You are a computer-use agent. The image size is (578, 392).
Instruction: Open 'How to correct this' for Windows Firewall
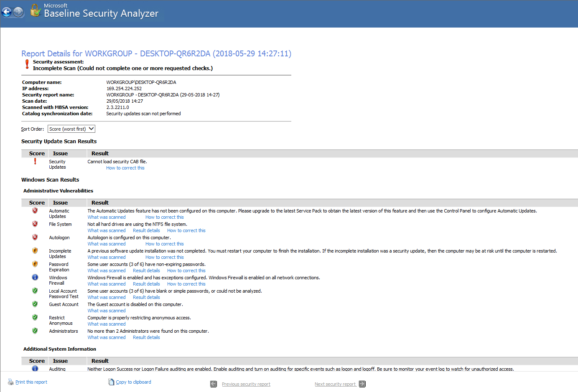(186, 284)
